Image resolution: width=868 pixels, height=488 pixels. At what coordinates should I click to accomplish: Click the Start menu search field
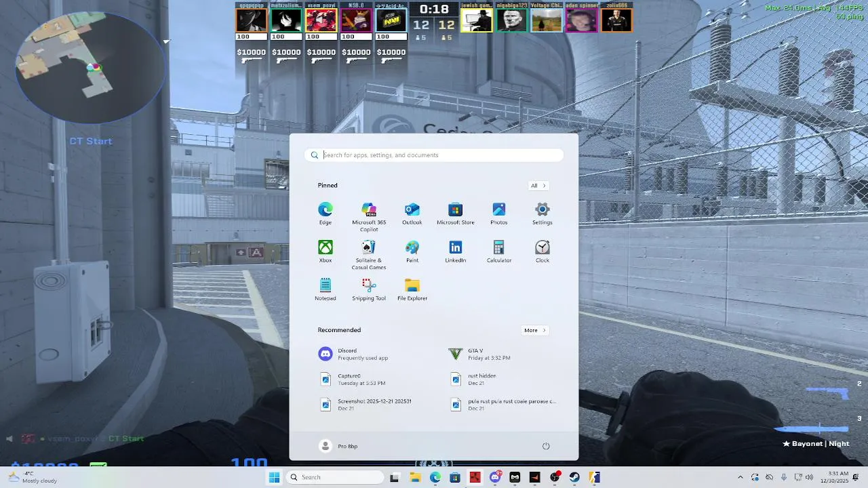(434, 155)
